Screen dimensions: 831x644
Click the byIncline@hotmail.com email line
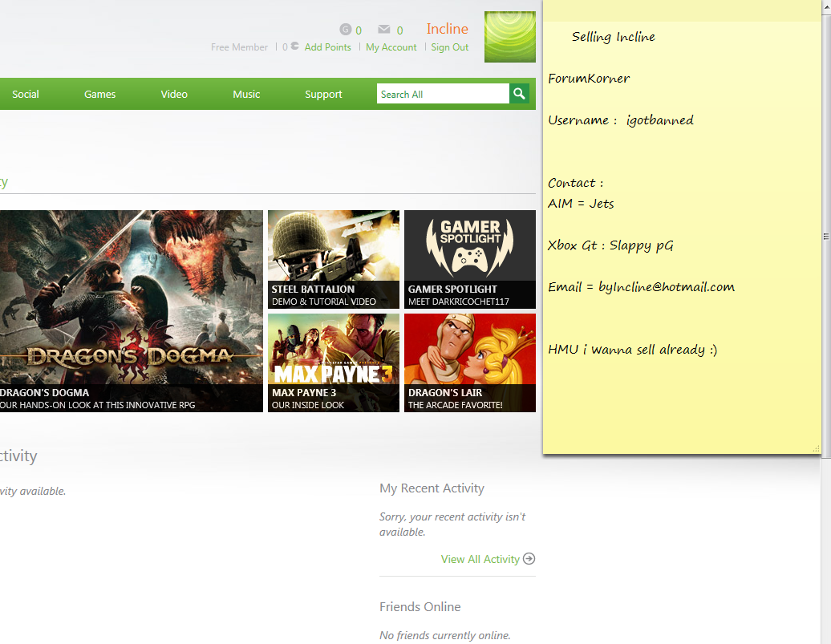(x=641, y=287)
